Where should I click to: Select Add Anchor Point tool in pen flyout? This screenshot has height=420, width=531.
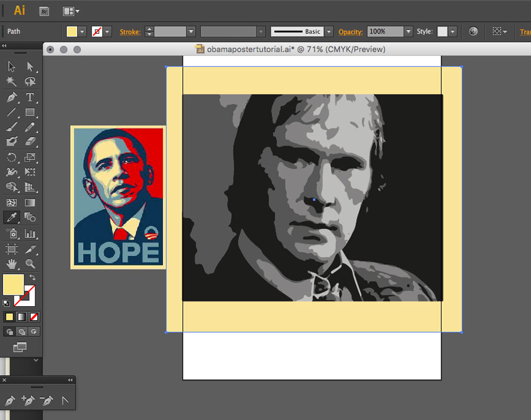(28, 401)
